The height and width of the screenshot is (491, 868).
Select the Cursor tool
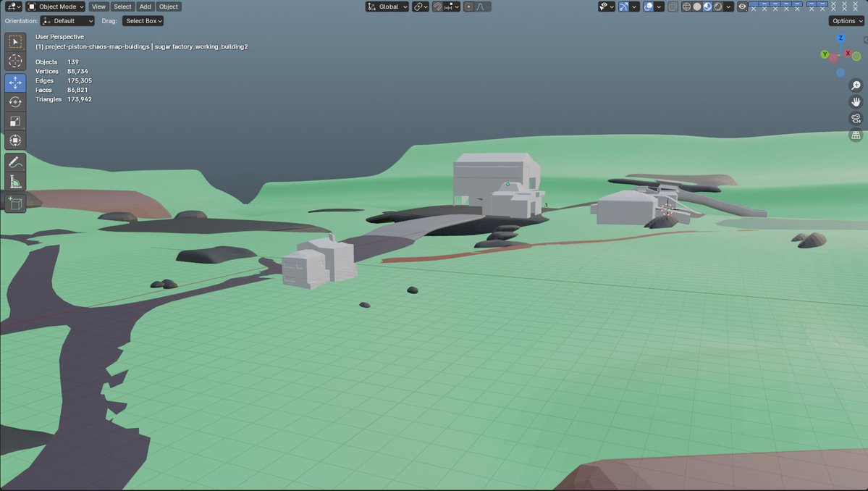(14, 62)
